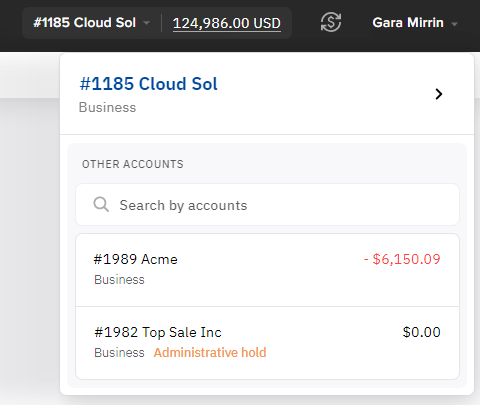Click the Business label under Top Sale Inc
The image size is (480, 405).
119,352
